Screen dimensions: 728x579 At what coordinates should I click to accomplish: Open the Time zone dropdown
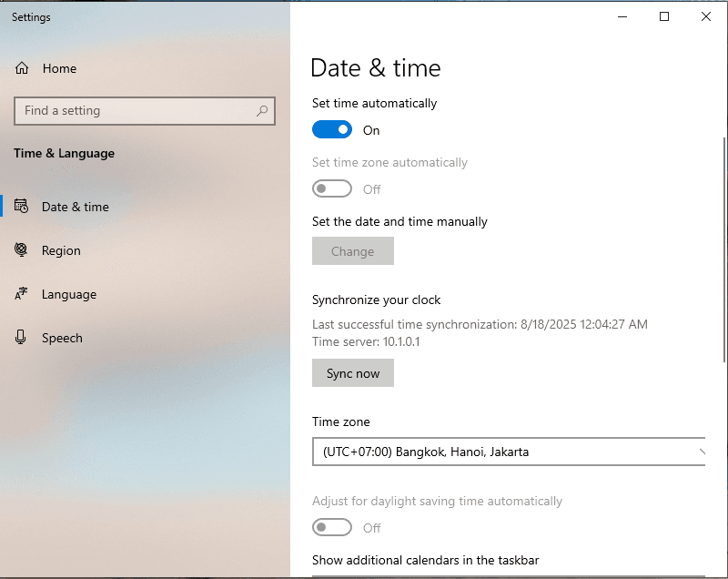pos(508,452)
